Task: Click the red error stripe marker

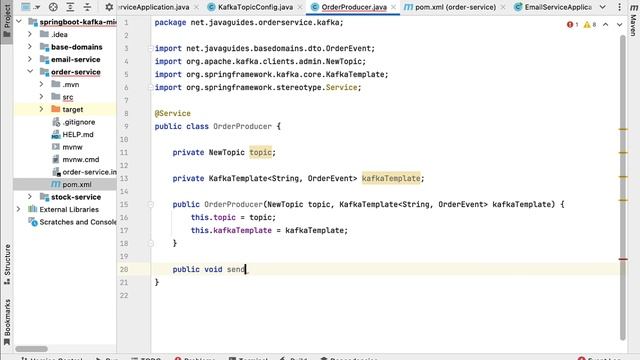Action: click(623, 259)
